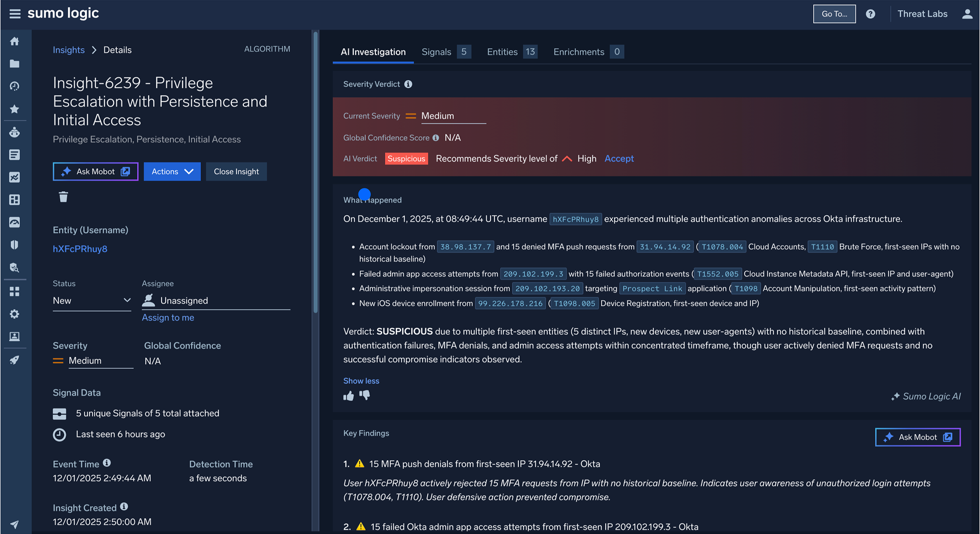Click the Threat Labs org name

point(922,14)
